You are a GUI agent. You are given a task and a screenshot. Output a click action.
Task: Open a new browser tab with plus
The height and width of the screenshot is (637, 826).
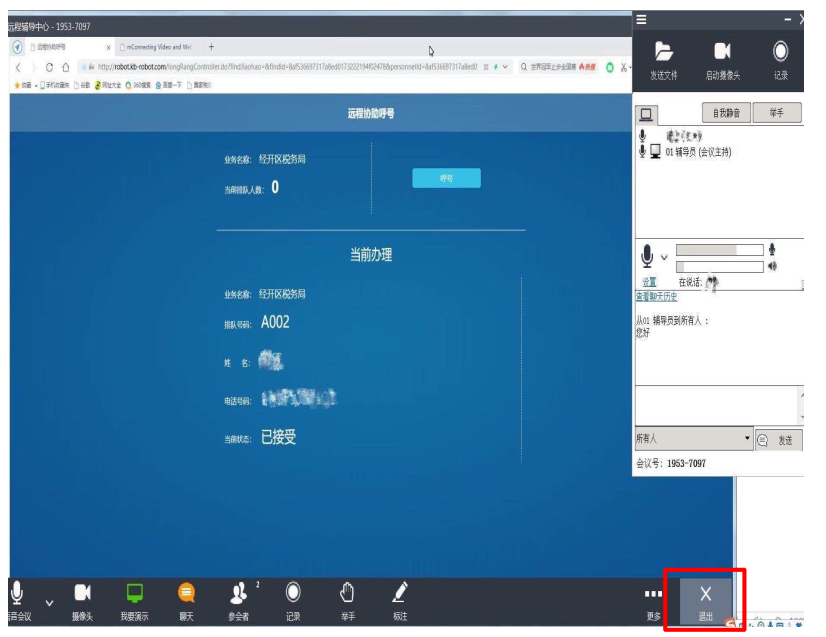(x=211, y=47)
